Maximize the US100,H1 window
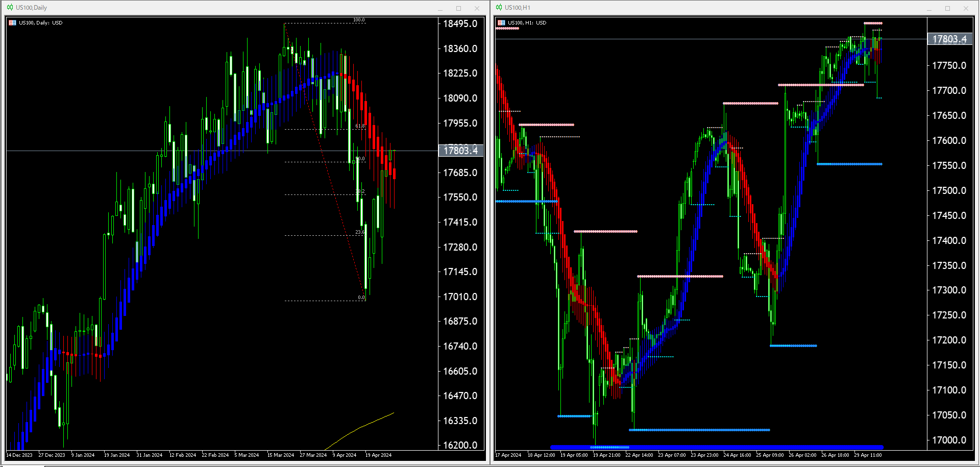 (x=947, y=8)
